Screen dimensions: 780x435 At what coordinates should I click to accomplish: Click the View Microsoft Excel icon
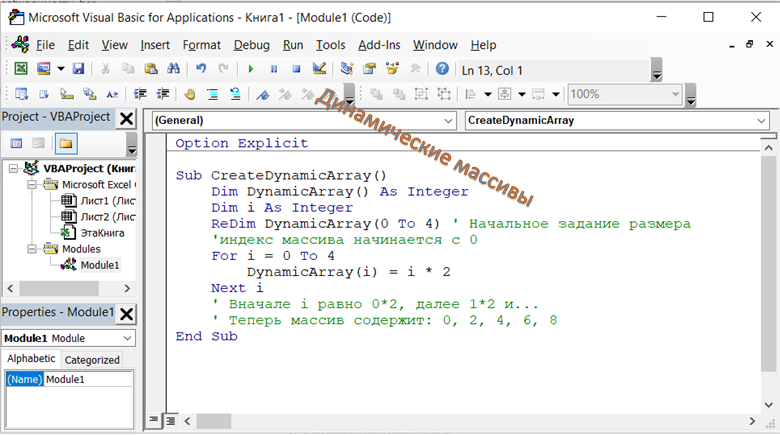click(21, 69)
